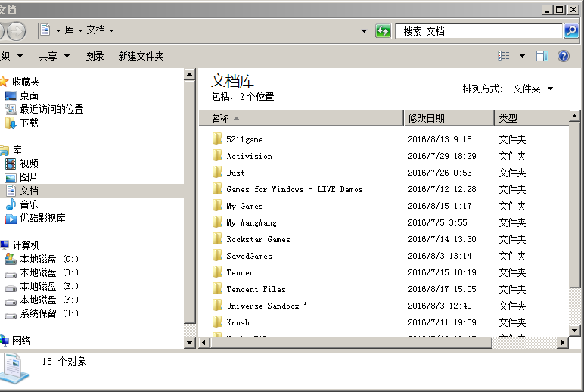
Task: Click the document icon in address bar
Action: [45, 30]
